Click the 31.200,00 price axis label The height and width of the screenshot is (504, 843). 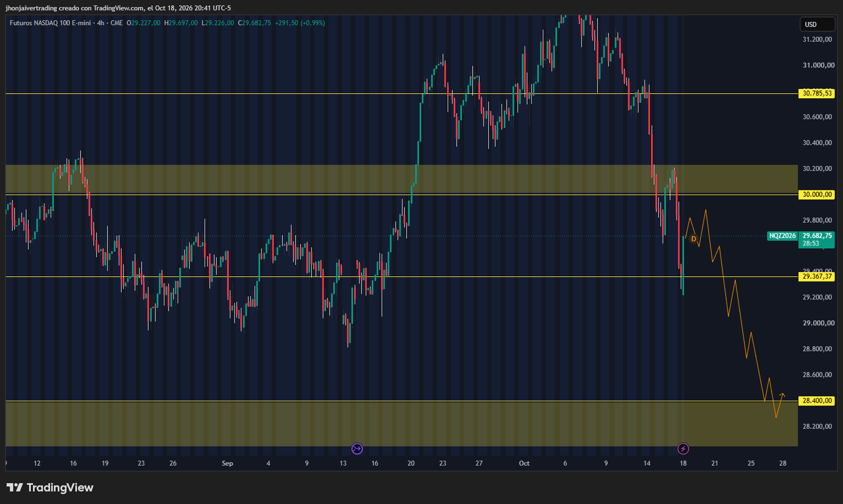[x=817, y=39]
